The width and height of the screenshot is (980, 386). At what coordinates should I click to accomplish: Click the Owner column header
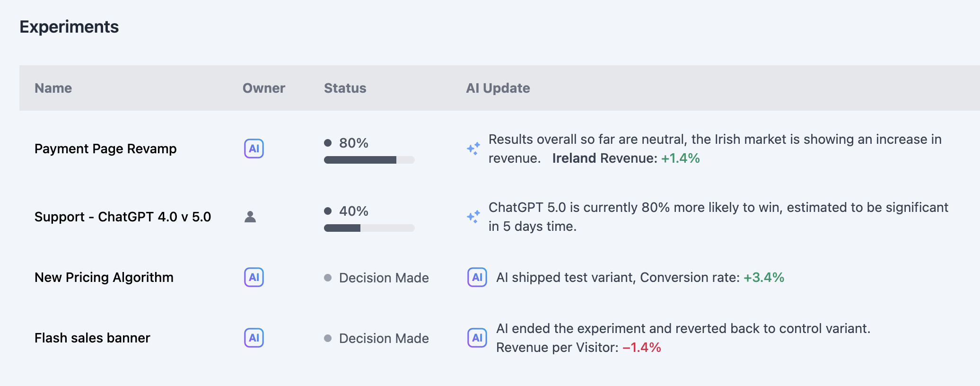(x=263, y=88)
